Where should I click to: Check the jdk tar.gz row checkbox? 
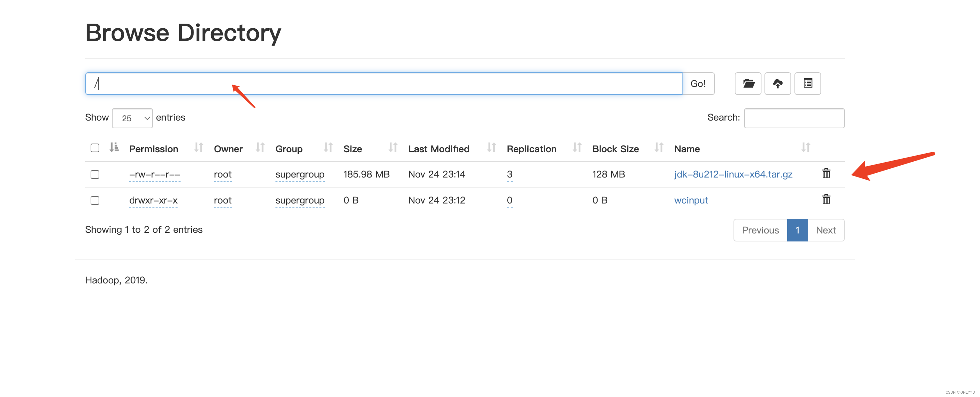click(95, 175)
